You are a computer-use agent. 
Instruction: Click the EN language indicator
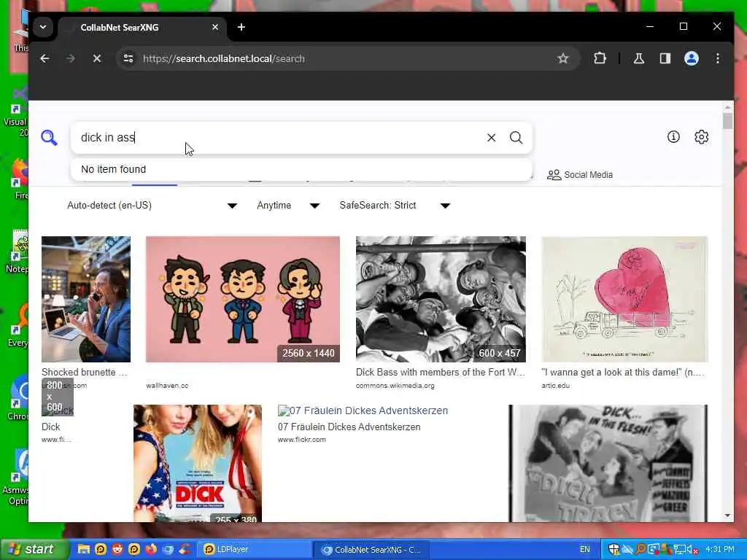point(584,550)
